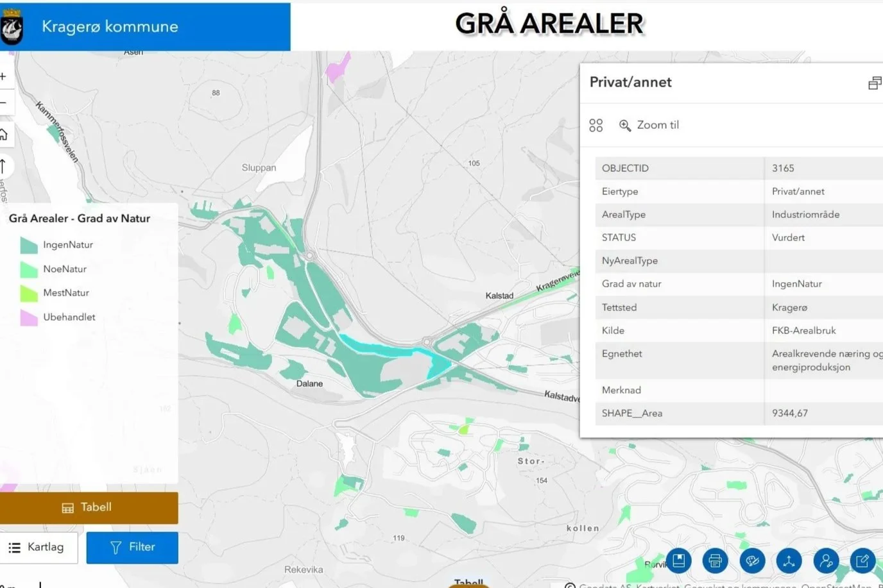Click the Grad av natur field label
The image size is (883, 588).
coord(631,283)
